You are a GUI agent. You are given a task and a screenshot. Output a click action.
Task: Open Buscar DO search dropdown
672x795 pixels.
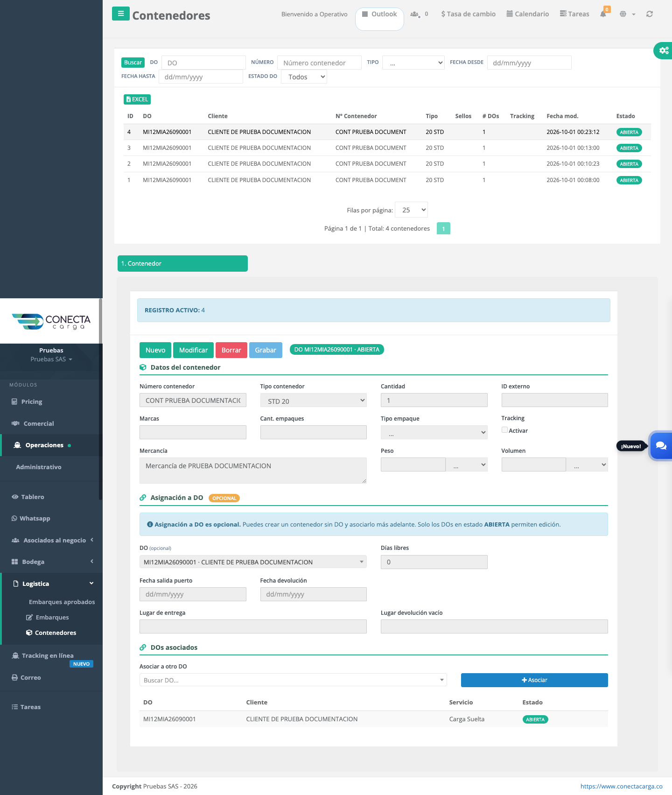(293, 680)
